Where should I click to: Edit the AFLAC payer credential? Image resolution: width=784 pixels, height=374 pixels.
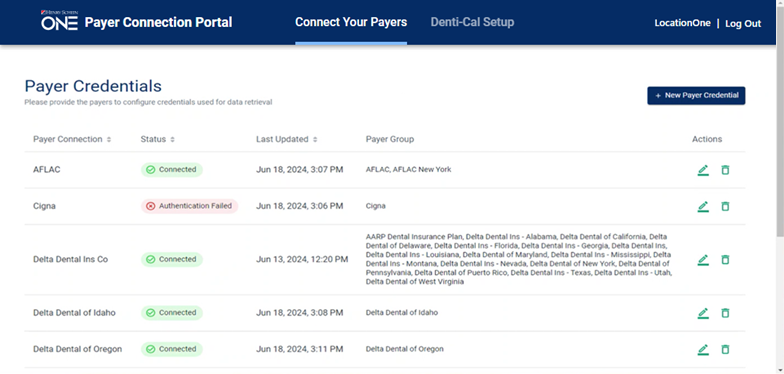pos(703,170)
